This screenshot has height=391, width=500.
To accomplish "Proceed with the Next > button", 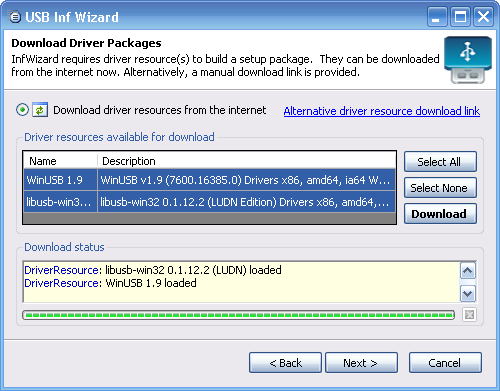I will click(361, 362).
